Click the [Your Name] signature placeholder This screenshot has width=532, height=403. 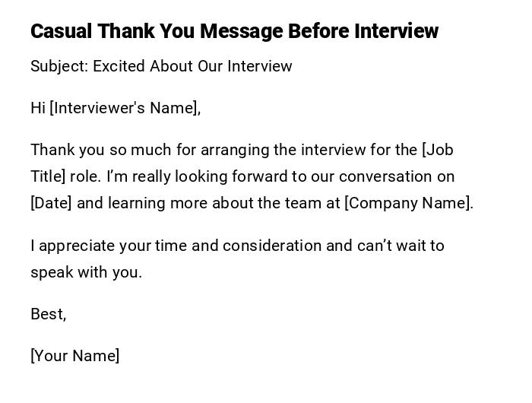coord(74,356)
